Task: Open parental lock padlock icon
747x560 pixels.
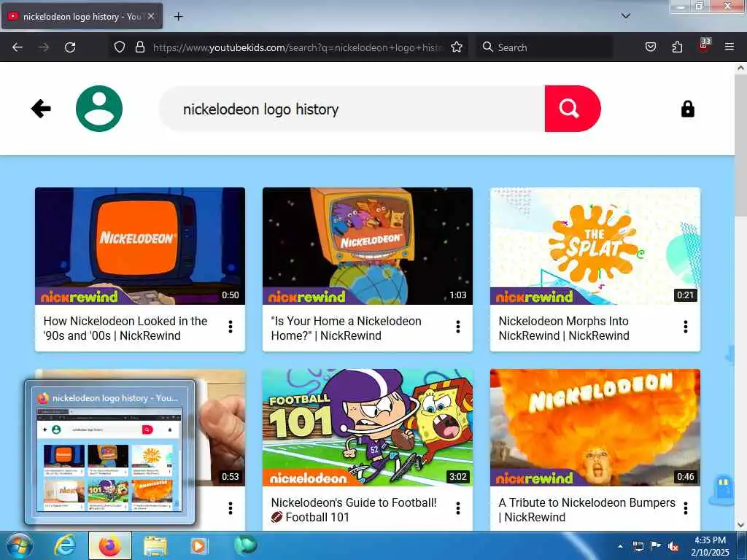Action: tap(687, 109)
